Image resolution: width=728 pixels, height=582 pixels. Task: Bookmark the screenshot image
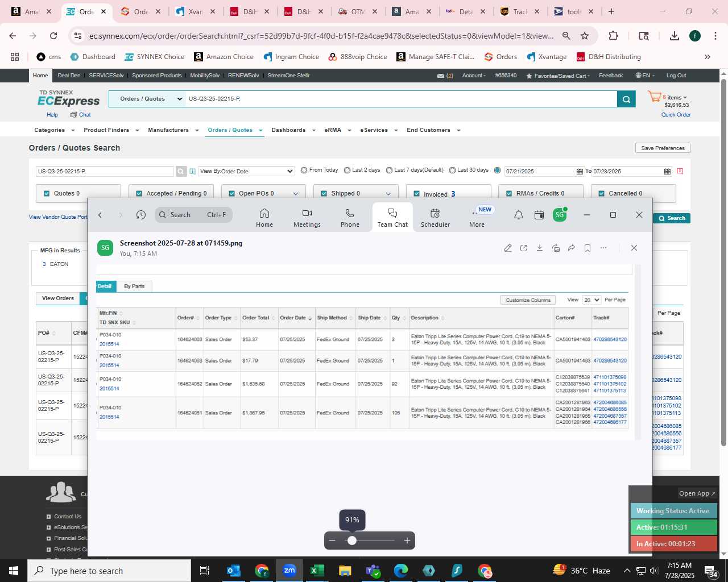tap(588, 248)
